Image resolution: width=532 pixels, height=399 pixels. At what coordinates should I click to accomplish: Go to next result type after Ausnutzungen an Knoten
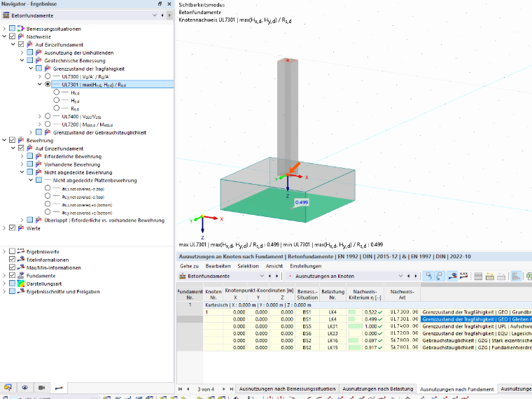[416, 276]
